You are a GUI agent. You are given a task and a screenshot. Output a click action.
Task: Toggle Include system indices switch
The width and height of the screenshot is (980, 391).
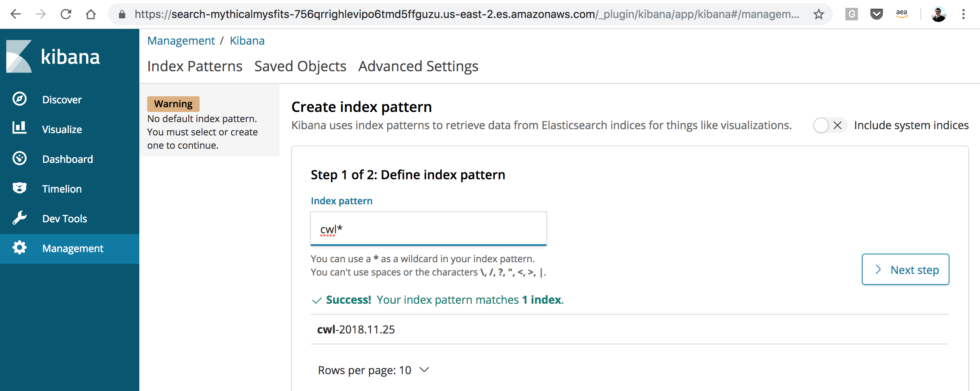click(x=830, y=125)
